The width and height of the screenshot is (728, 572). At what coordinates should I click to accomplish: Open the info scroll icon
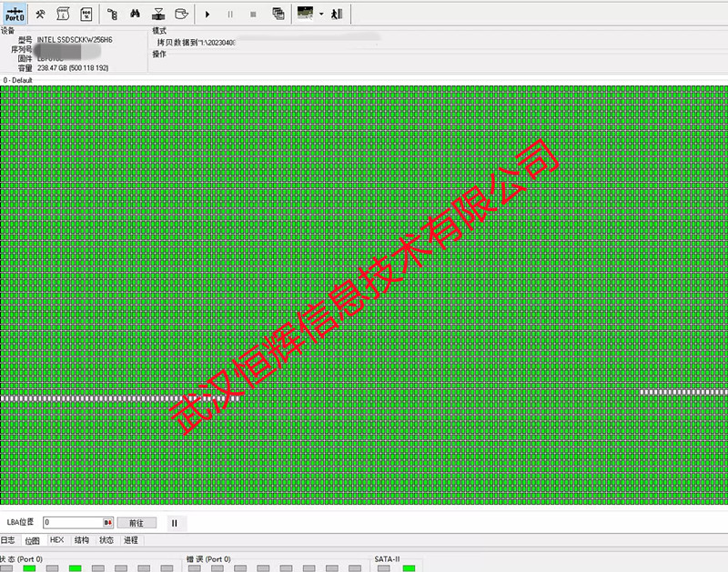[63, 15]
